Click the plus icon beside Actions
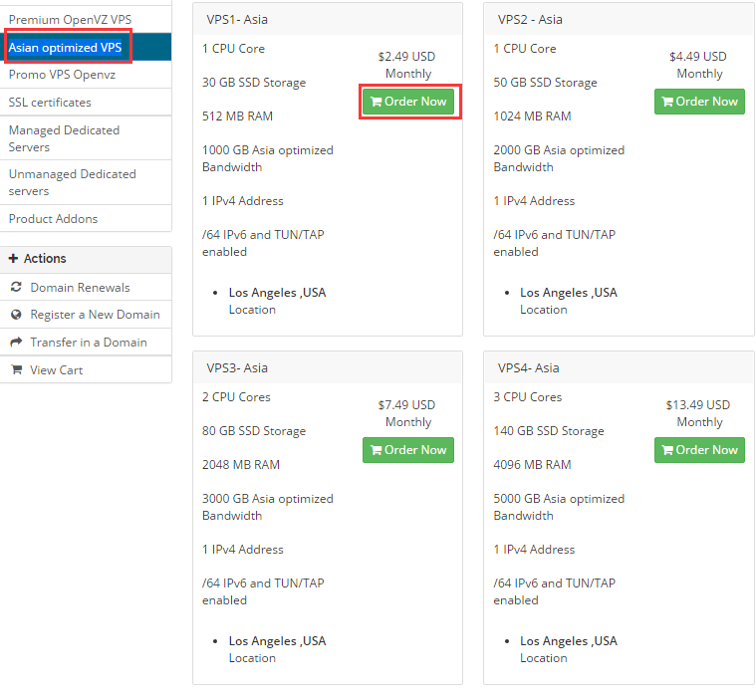Screen dimensions: 756x700 pos(14,259)
